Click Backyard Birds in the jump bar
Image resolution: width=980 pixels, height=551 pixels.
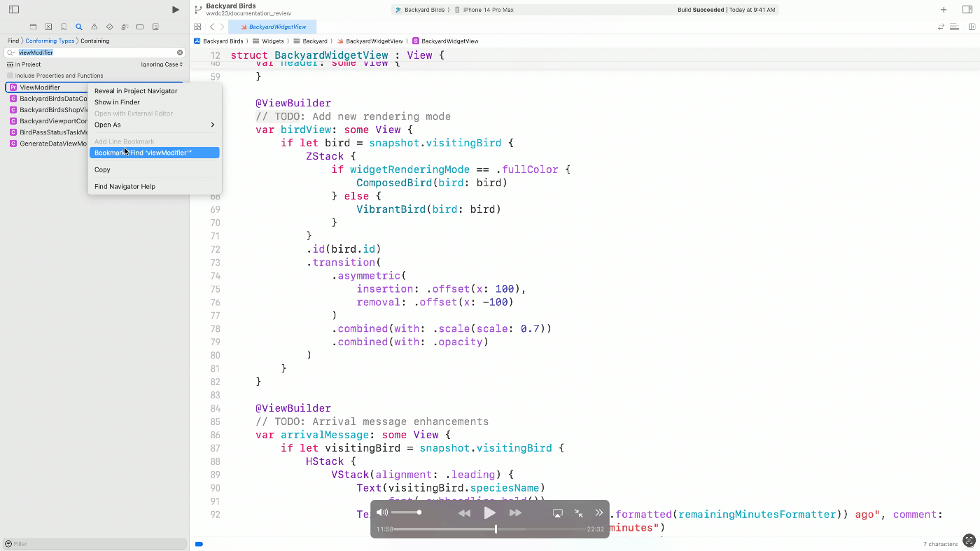(x=218, y=41)
